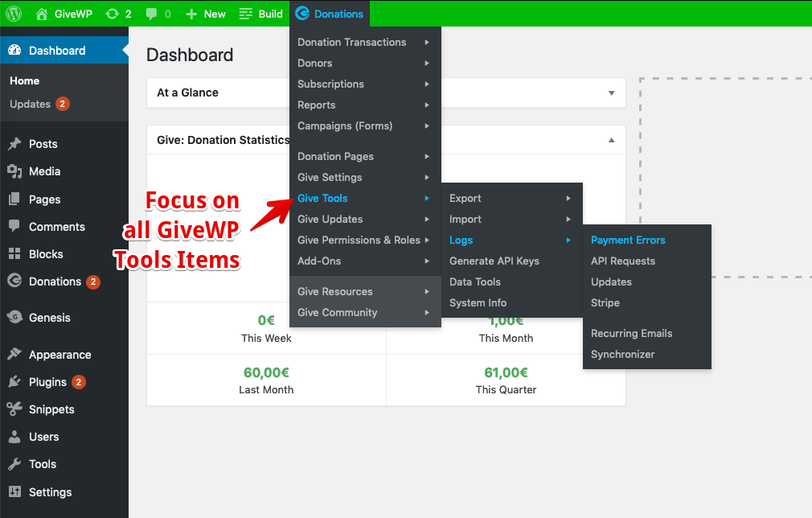Click the Home link under Dashboard
Image resolution: width=812 pixels, height=518 pixels.
tap(24, 80)
